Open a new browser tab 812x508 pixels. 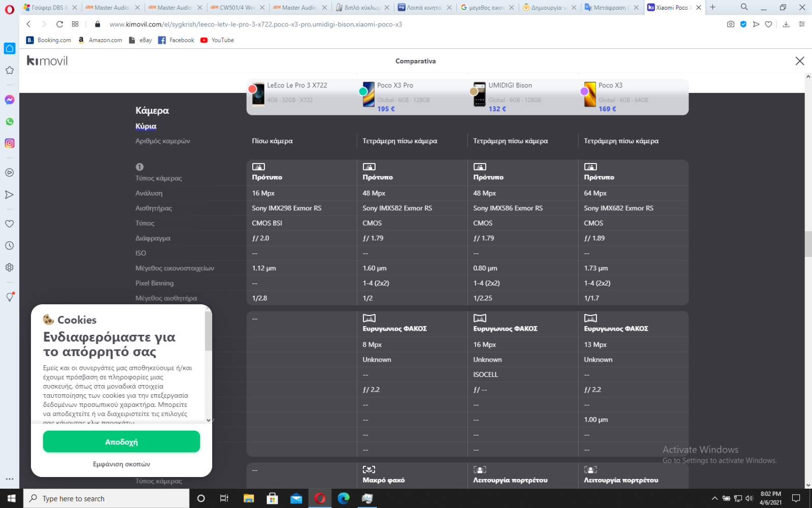coord(713,7)
